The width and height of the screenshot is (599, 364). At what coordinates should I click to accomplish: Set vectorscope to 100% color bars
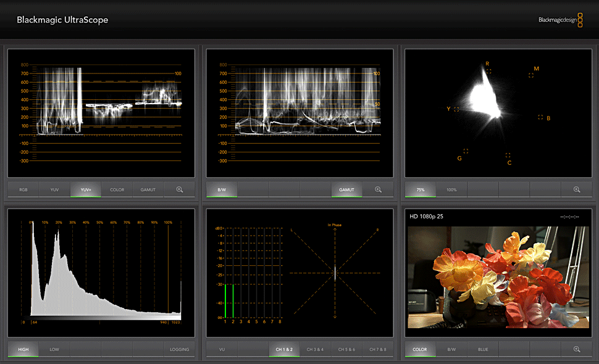451,189
